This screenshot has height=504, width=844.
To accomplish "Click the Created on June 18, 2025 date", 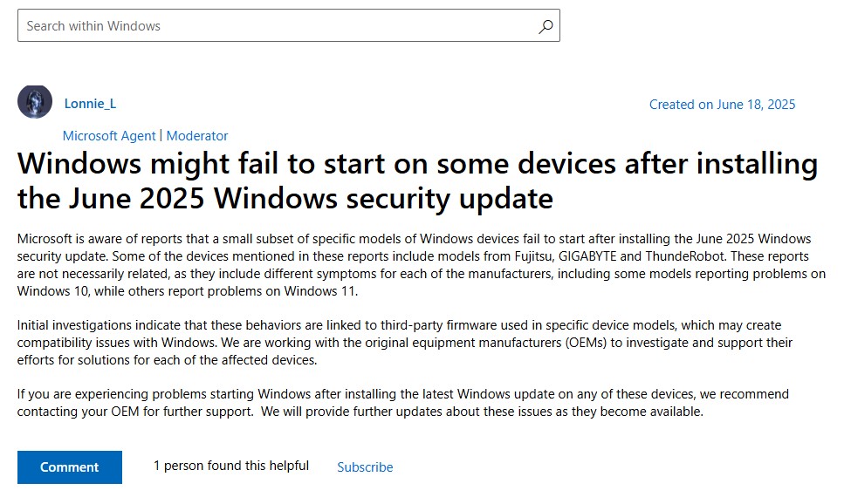I will point(722,105).
